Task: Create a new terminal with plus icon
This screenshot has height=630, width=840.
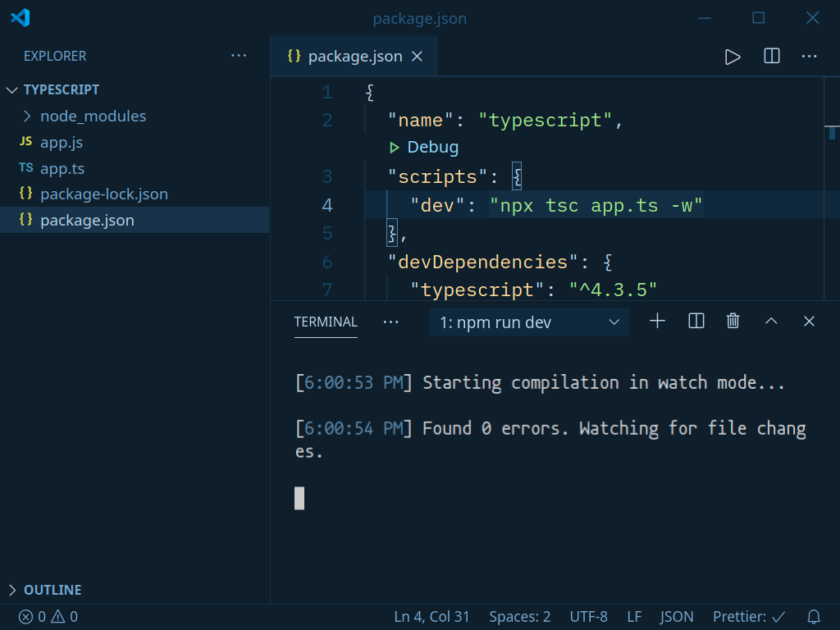Action: tap(657, 322)
